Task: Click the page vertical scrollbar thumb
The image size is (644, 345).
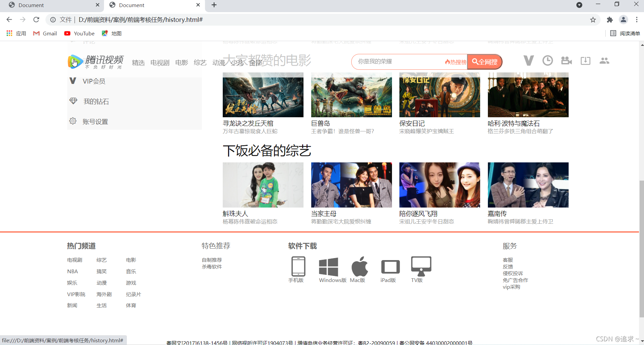Action: (641, 249)
